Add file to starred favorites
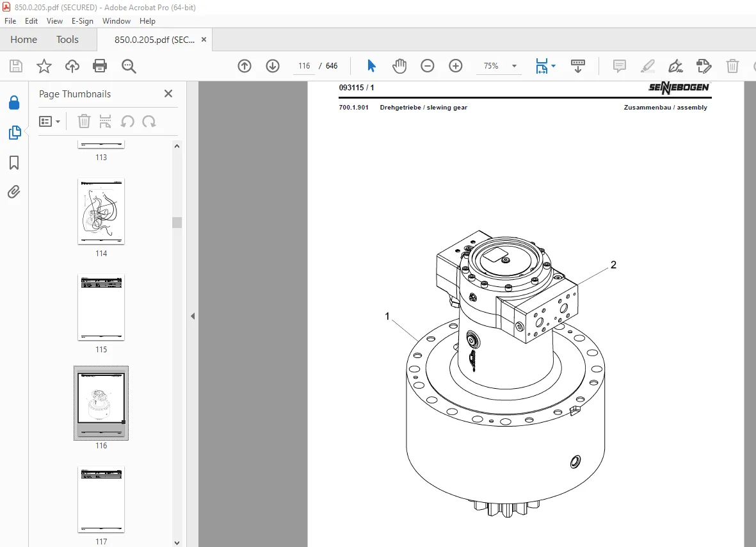This screenshot has height=547, width=756. (x=44, y=66)
